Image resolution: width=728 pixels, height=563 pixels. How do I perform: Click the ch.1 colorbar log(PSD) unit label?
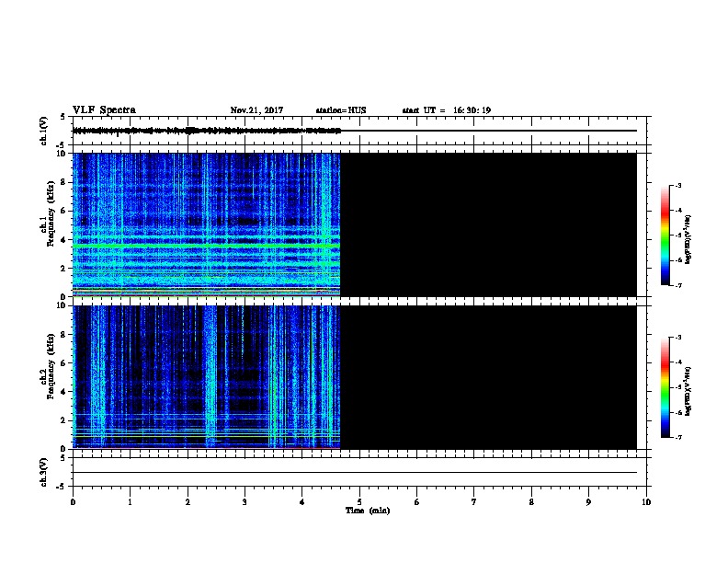point(688,239)
